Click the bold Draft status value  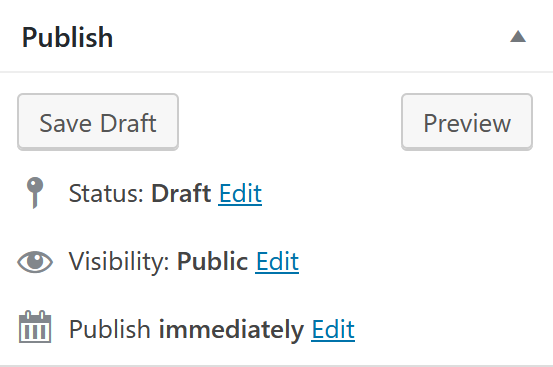tap(181, 193)
